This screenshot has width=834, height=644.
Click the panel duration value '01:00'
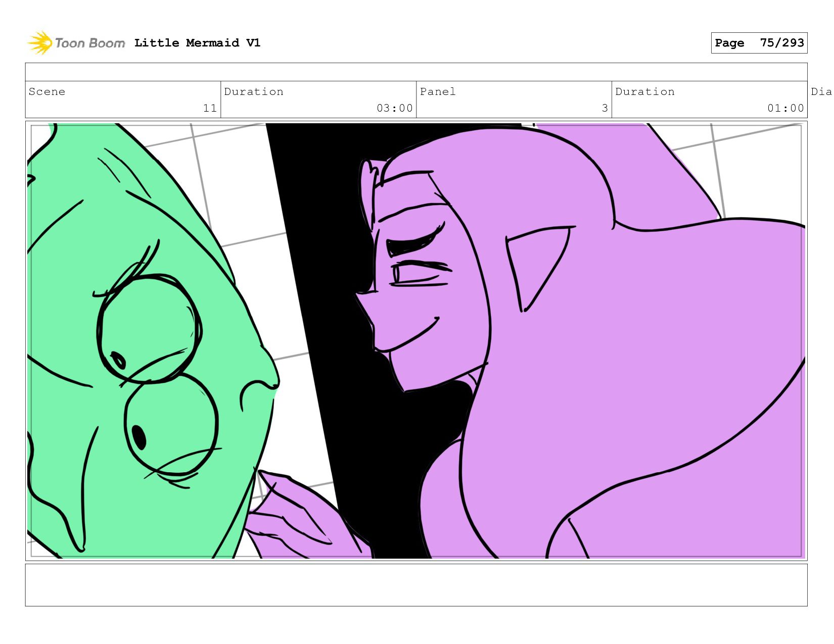(x=785, y=108)
